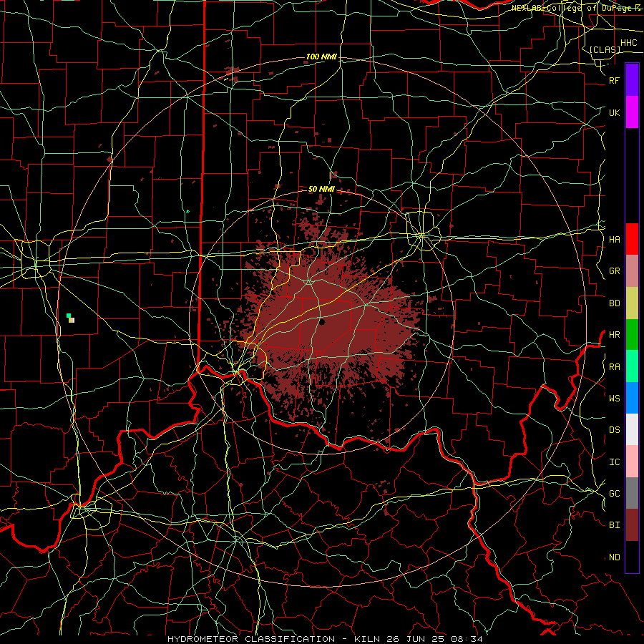Click the 'BD' legend label
Image resolution: width=644 pixels, height=644 pixels.
coord(614,303)
